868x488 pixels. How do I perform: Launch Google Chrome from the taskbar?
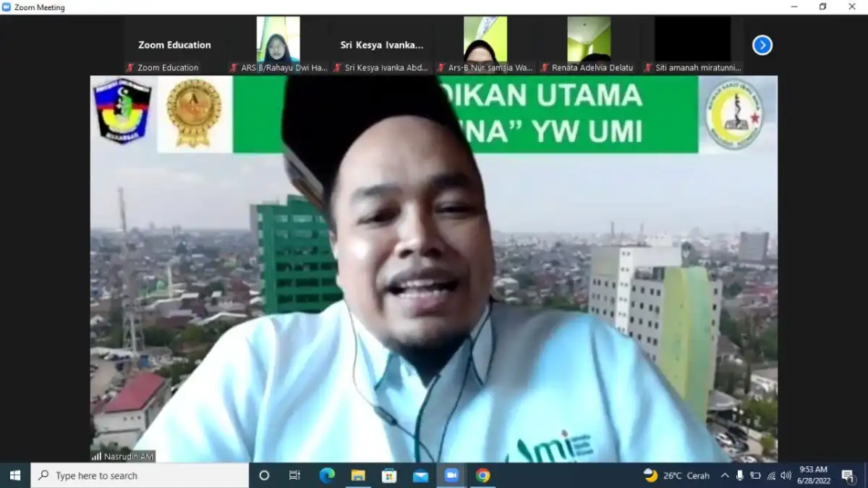[x=482, y=476]
